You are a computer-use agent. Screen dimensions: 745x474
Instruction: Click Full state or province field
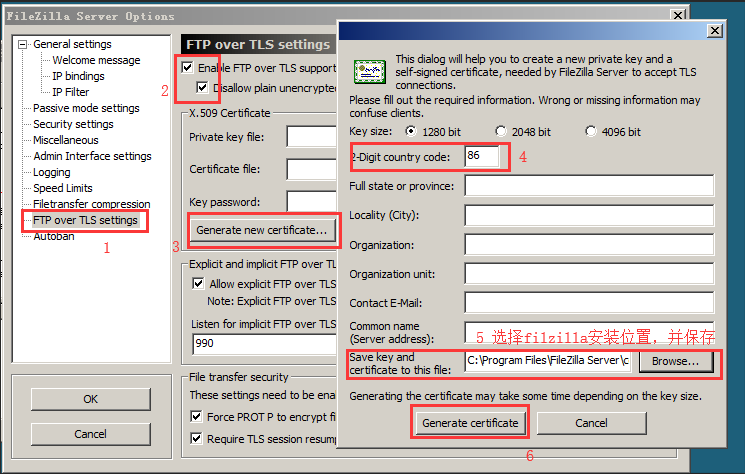[x=589, y=185]
